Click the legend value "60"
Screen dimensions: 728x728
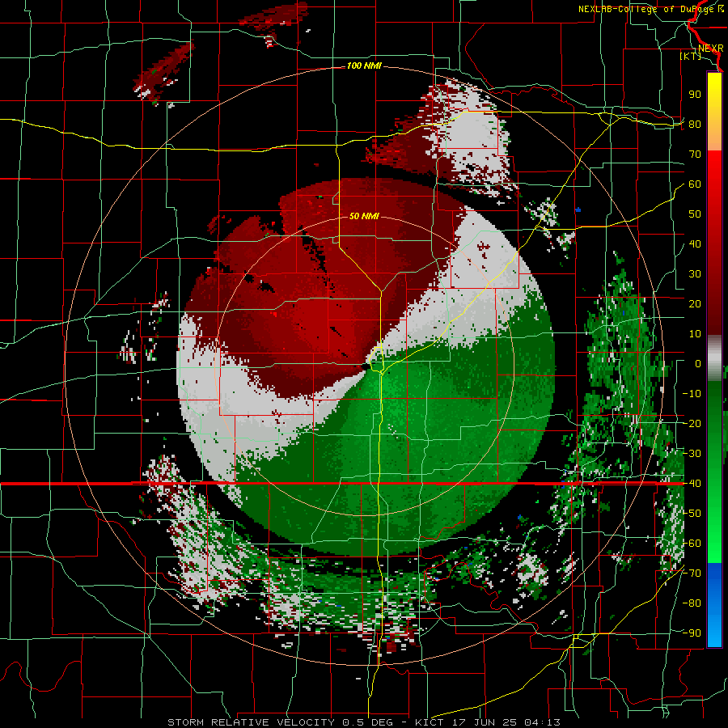click(695, 184)
